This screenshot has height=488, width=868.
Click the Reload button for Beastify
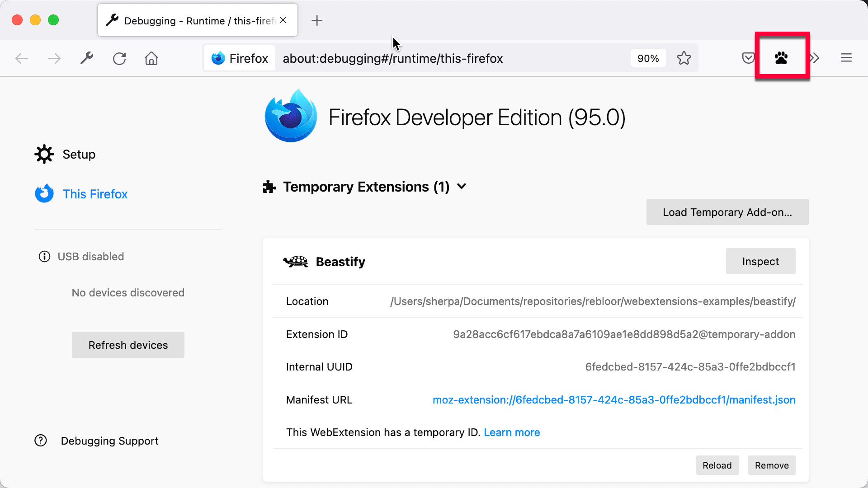(717, 465)
